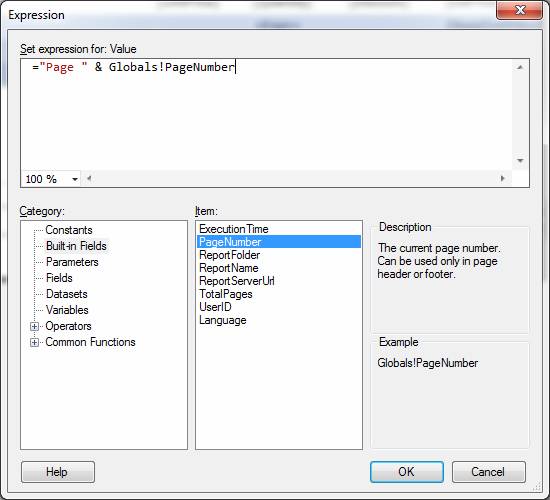The height and width of the screenshot is (500, 550).
Task: Click OK to confirm the expression
Action: [407, 472]
